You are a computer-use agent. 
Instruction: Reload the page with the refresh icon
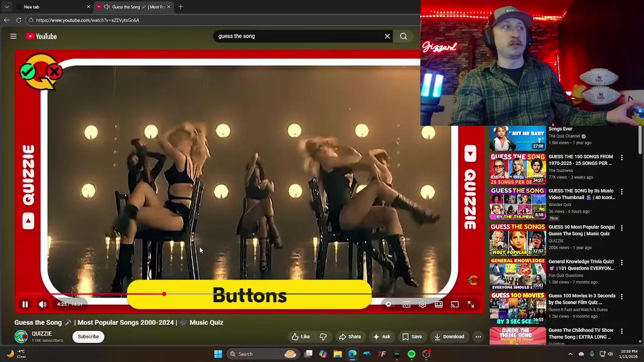click(x=19, y=20)
